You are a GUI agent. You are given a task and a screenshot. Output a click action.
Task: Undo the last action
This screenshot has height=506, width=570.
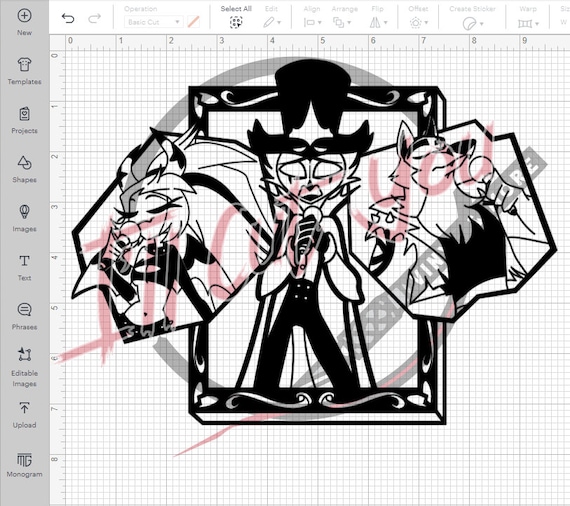68,18
